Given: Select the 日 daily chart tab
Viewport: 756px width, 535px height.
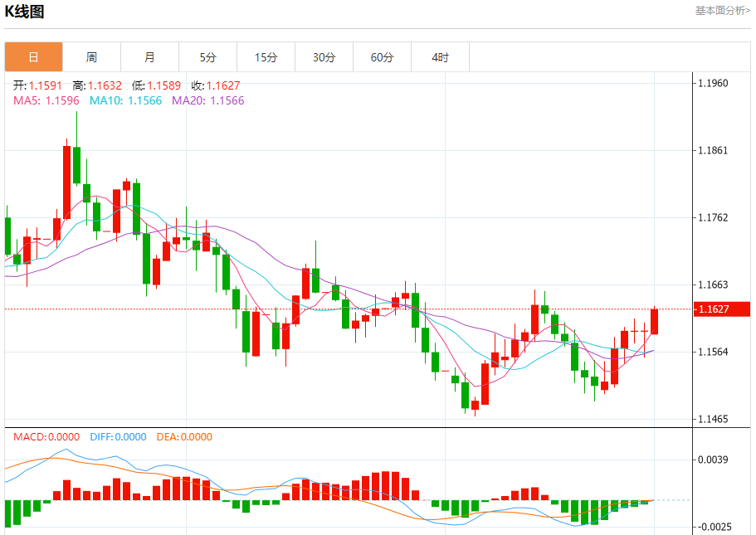Looking at the screenshot, I should click(x=33, y=57).
